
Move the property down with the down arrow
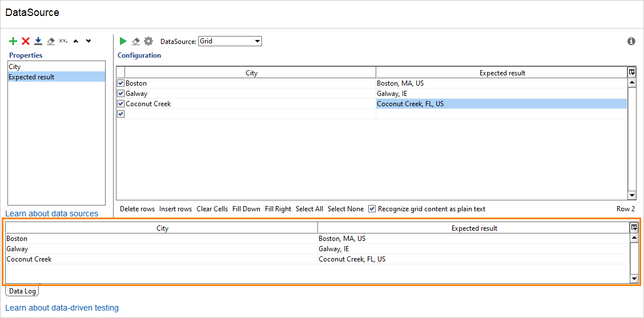88,41
